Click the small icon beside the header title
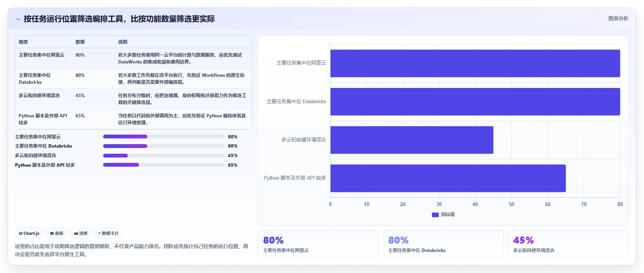 click(18, 19)
